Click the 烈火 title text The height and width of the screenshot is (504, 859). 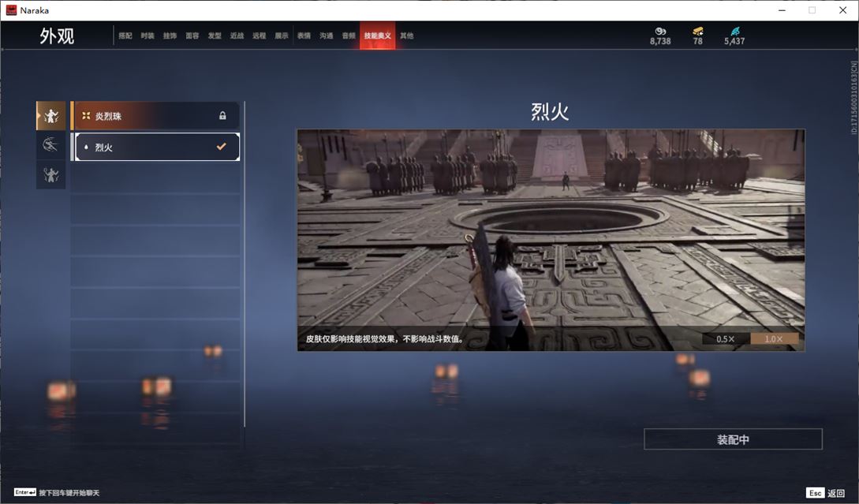coord(550,112)
